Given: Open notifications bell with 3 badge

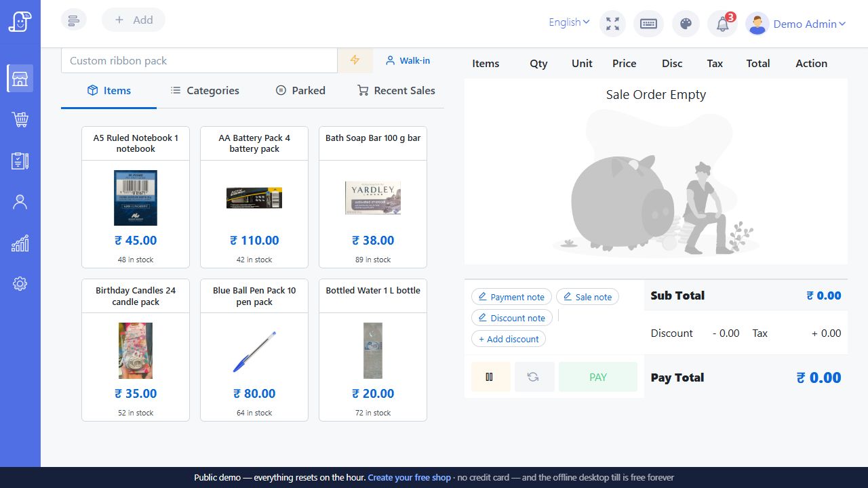Looking at the screenshot, I should coord(723,24).
